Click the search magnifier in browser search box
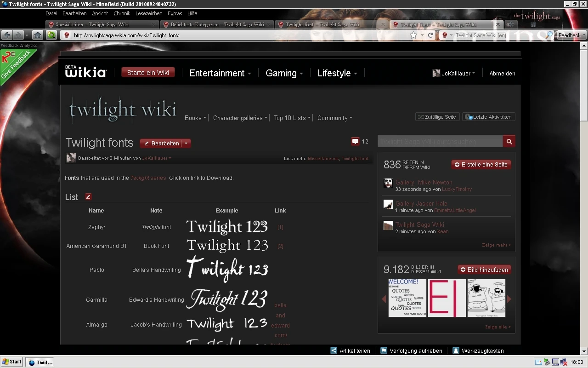Screen dimensions: 588x368 pos(550,35)
